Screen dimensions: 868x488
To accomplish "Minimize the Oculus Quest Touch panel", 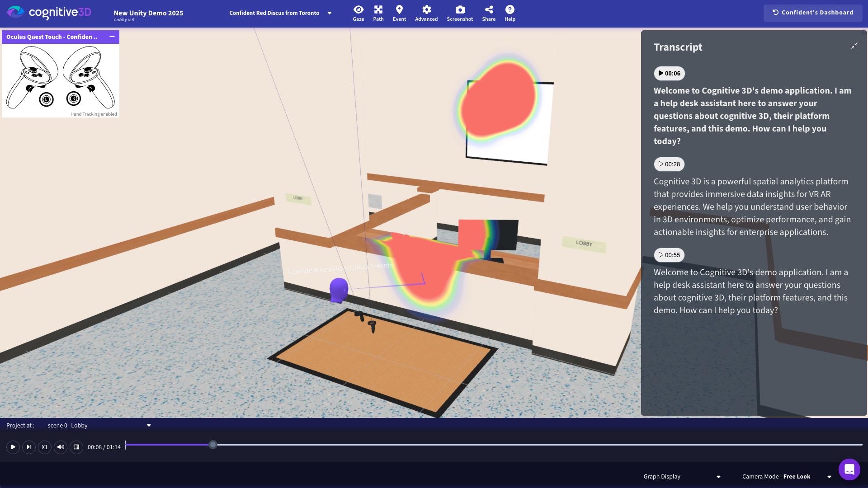I will point(112,37).
